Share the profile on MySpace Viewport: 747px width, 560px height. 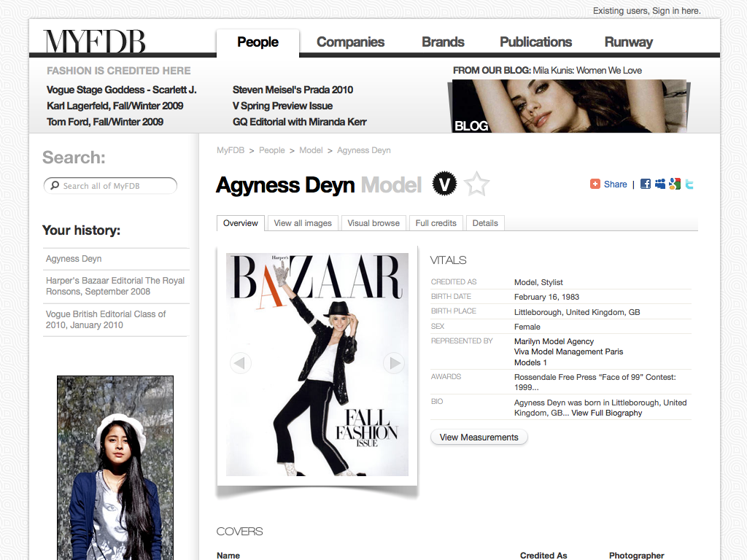pos(660,184)
